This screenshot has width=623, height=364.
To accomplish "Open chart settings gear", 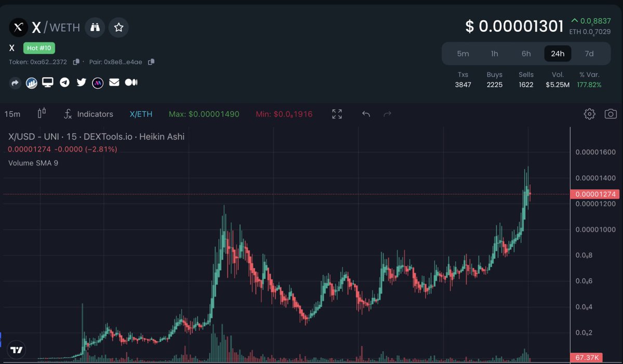I will [x=589, y=114].
